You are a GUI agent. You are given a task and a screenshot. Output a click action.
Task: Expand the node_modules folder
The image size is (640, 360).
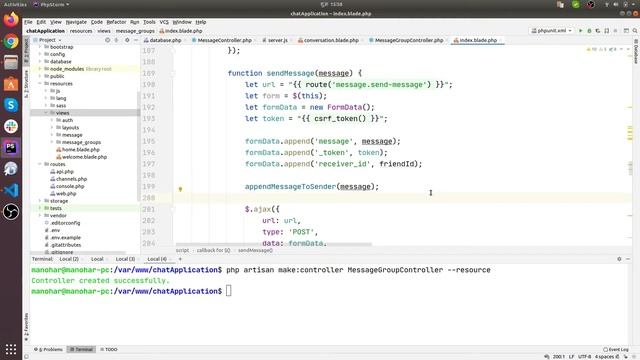pyautogui.click(x=40, y=69)
